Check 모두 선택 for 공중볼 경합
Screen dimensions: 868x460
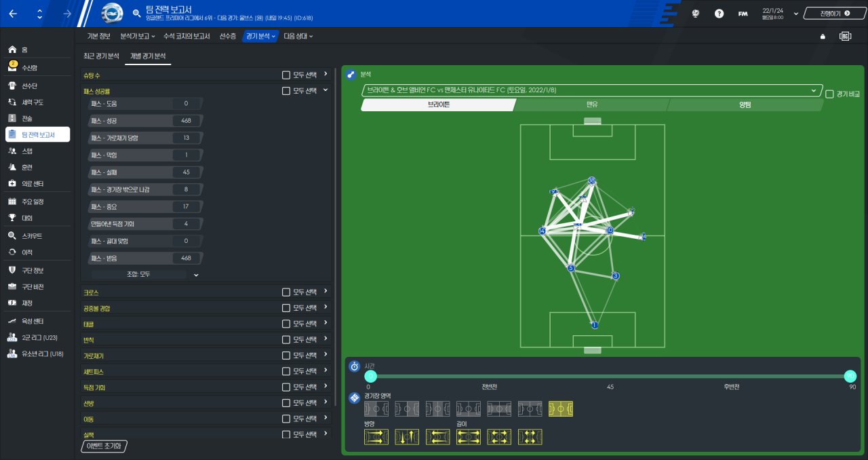coord(286,308)
